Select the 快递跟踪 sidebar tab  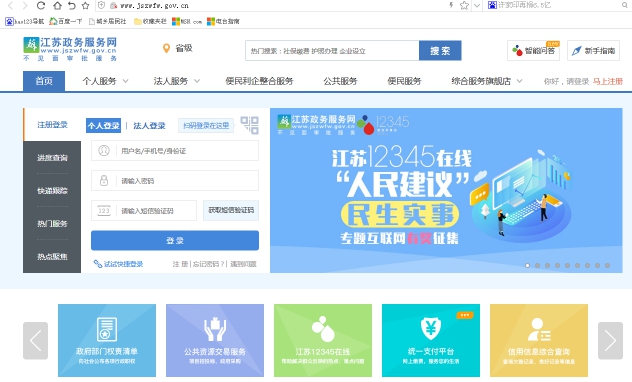tap(52, 191)
